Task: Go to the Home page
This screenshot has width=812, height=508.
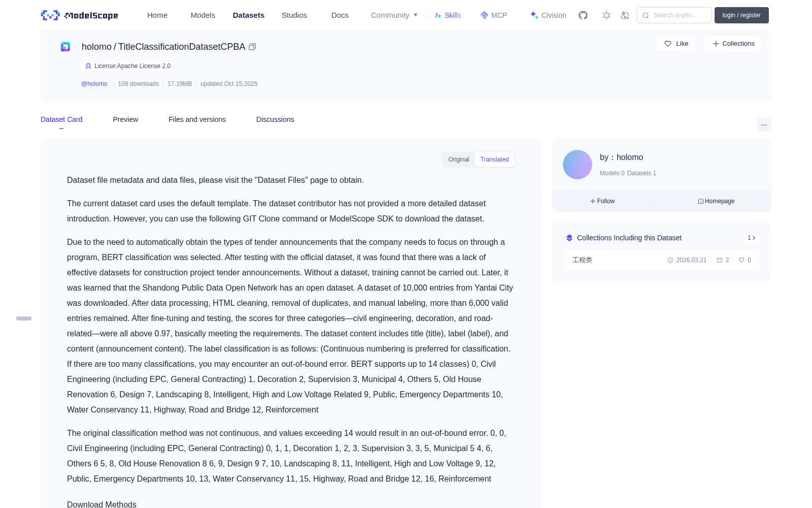Action: [x=157, y=15]
